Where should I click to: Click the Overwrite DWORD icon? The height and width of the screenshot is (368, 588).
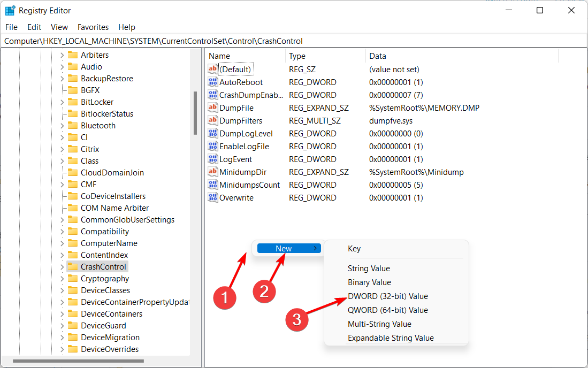tap(212, 197)
